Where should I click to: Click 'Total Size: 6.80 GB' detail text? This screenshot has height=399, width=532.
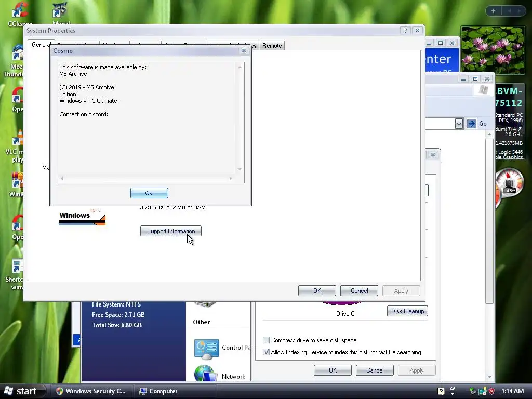click(117, 325)
